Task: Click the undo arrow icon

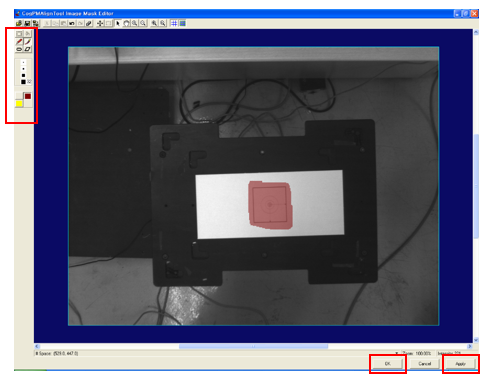Action: click(72, 23)
